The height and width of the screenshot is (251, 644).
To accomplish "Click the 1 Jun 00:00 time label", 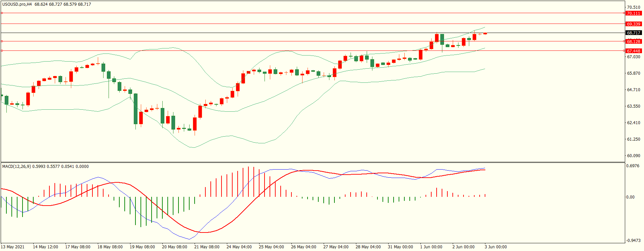I will coord(431,247).
